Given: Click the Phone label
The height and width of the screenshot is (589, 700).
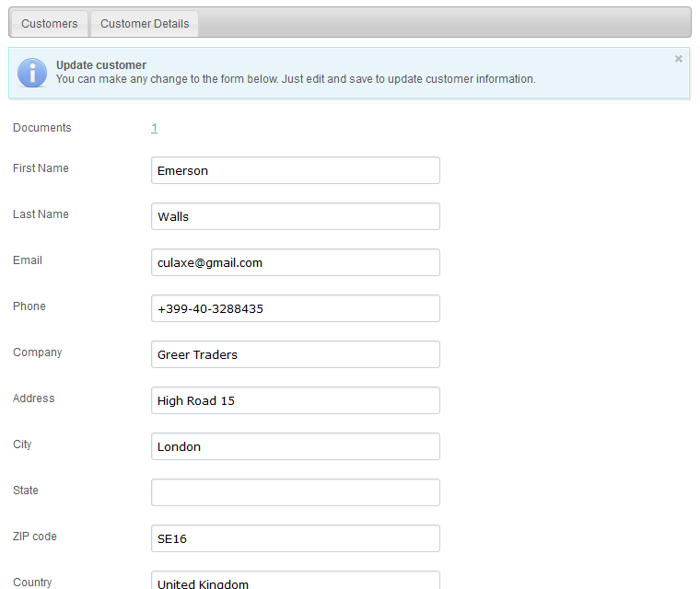Looking at the screenshot, I should click(x=29, y=306).
